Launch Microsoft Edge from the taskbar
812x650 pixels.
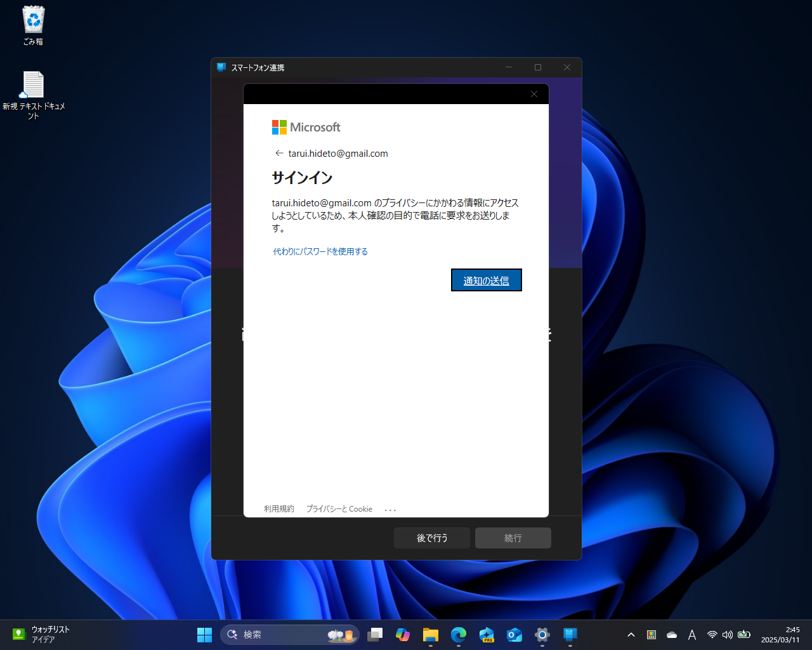pos(459,634)
